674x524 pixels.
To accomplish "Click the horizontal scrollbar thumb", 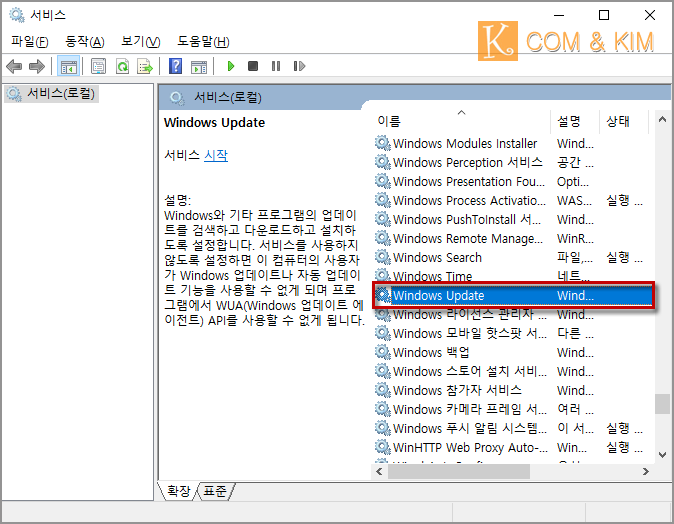I will 459,472.
